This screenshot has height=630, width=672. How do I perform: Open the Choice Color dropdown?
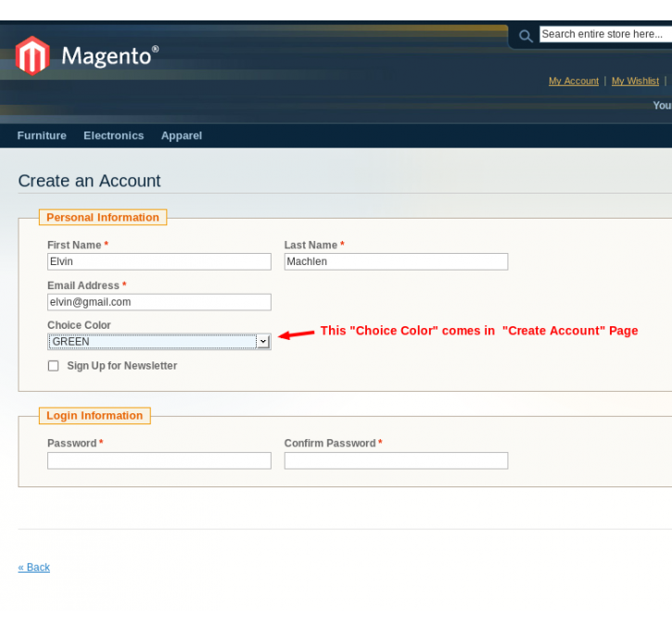click(x=159, y=341)
